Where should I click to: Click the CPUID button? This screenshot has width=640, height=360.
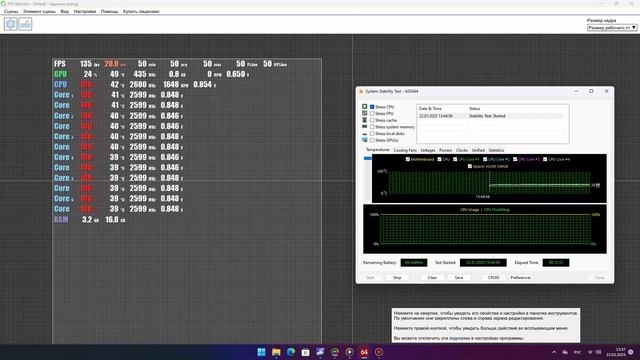tap(493, 278)
